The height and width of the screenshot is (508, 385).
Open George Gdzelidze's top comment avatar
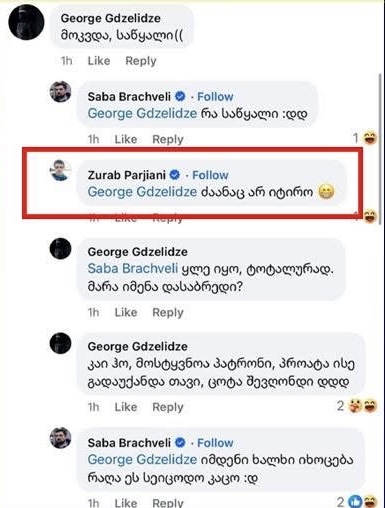[x=26, y=22]
